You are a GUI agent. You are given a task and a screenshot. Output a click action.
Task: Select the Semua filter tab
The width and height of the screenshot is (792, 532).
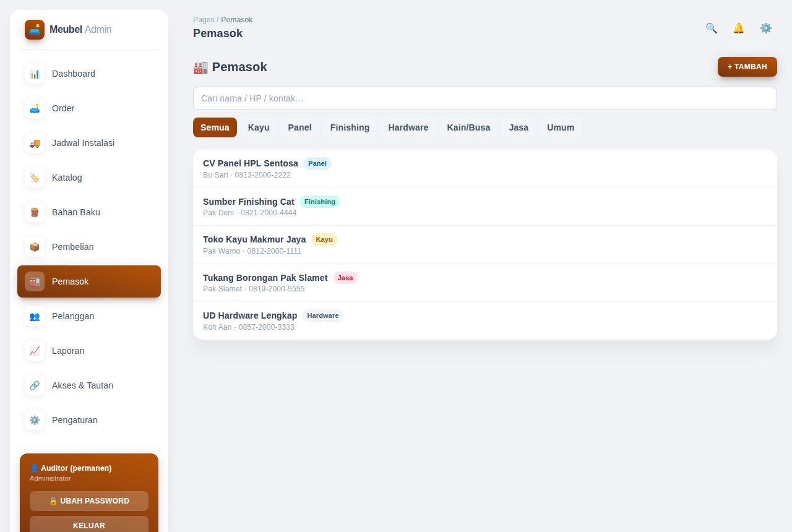click(215, 127)
